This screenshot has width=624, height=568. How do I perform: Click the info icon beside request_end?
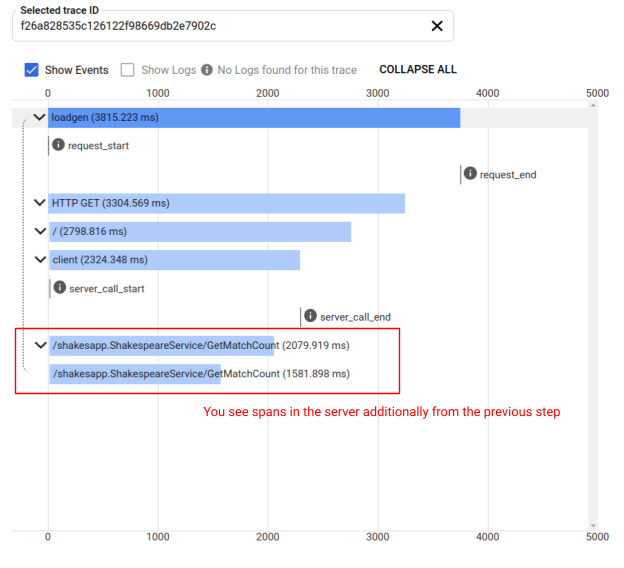click(471, 174)
